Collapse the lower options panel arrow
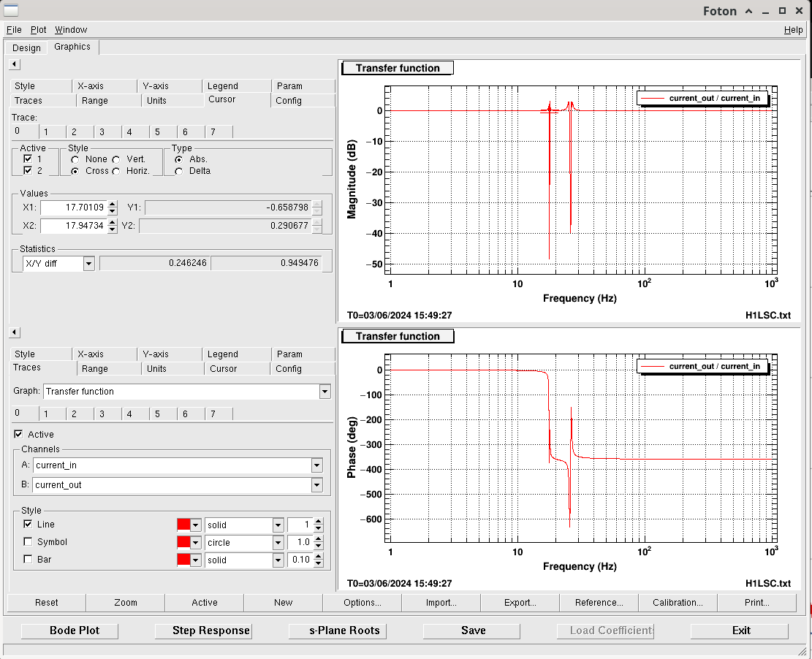The image size is (812, 659). (x=15, y=333)
